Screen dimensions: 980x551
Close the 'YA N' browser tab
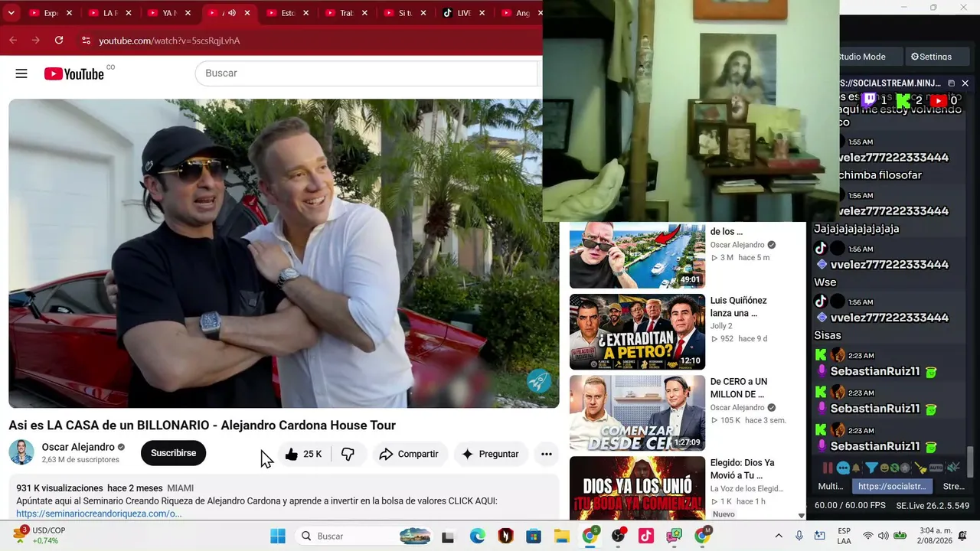coord(188,13)
